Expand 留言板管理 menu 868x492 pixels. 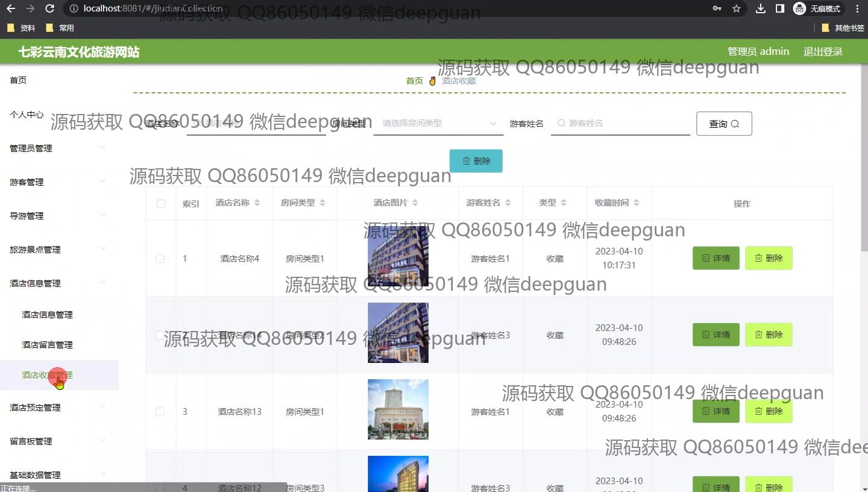click(59, 441)
